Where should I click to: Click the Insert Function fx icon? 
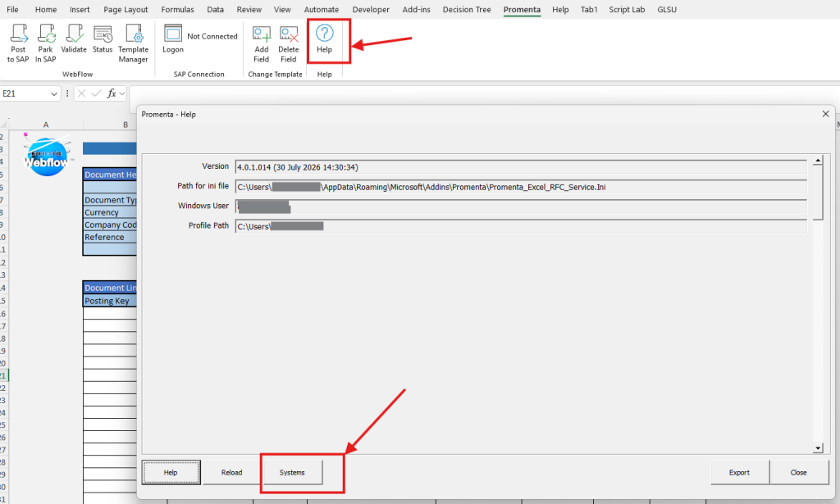(x=112, y=93)
